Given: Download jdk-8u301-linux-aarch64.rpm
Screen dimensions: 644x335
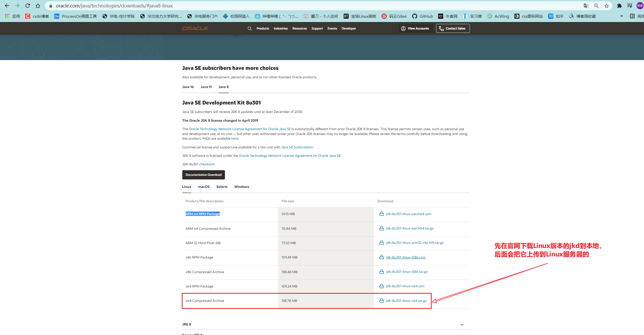Looking at the screenshot, I should point(409,214).
